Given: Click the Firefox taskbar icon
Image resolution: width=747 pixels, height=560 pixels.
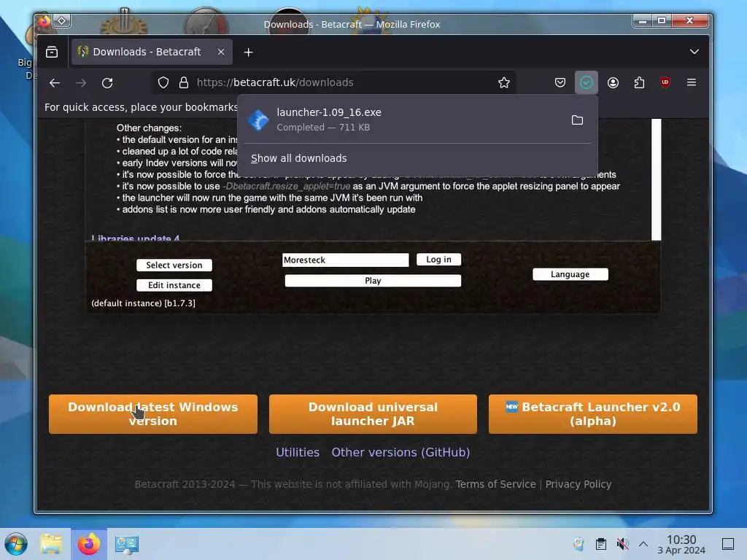Looking at the screenshot, I should pyautogui.click(x=89, y=544).
